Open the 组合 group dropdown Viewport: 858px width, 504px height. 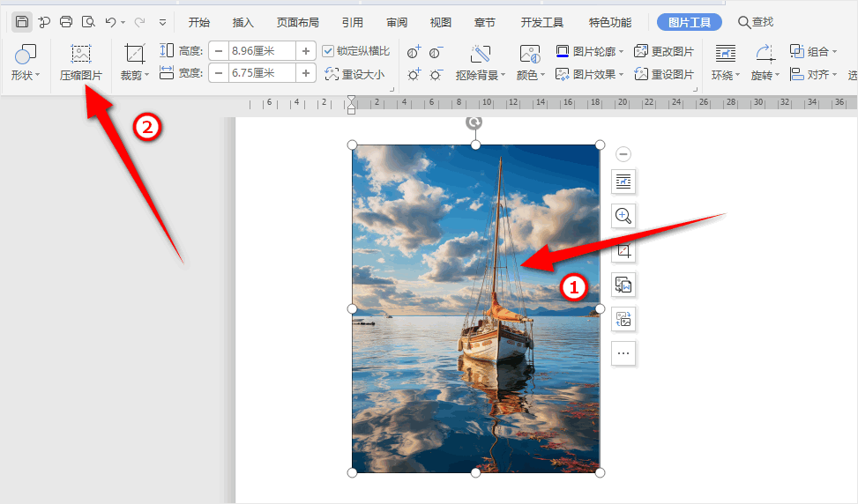click(x=814, y=51)
